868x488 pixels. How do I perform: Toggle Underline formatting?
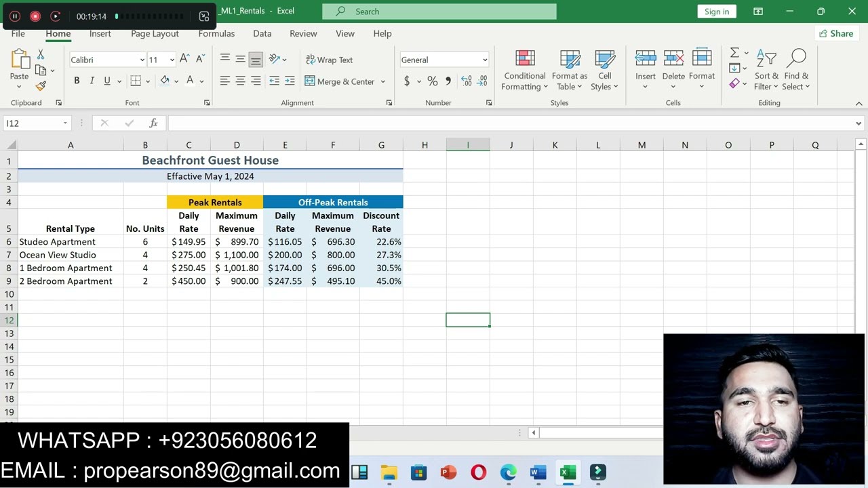click(x=106, y=81)
